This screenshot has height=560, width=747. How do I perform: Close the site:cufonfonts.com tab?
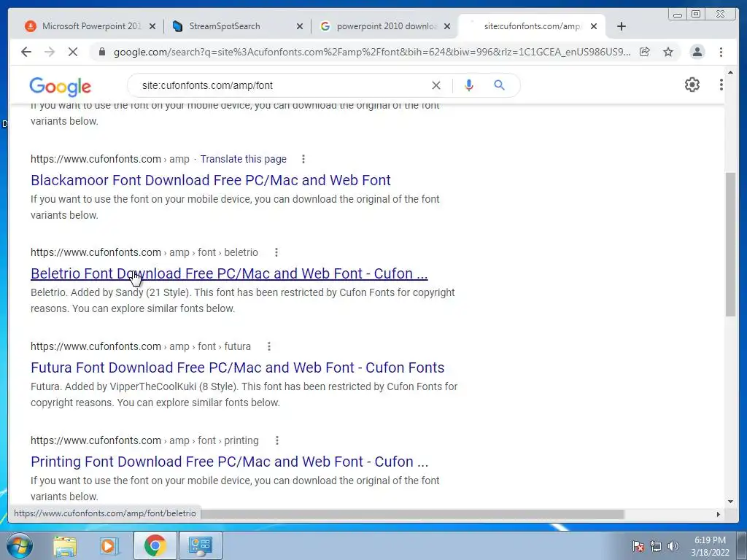click(594, 27)
